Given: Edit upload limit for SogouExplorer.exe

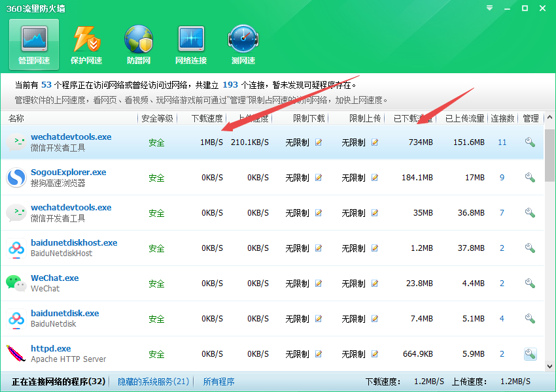Looking at the screenshot, I should coord(374,178).
